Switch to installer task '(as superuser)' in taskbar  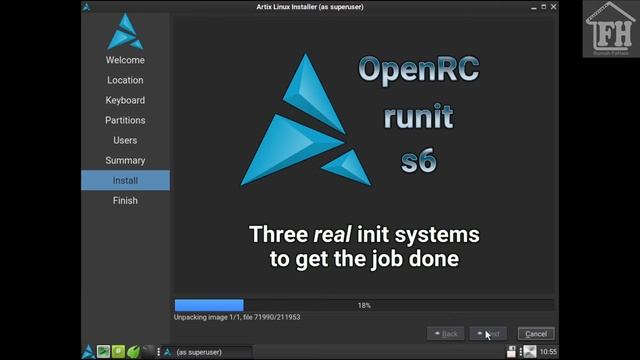pos(207,352)
